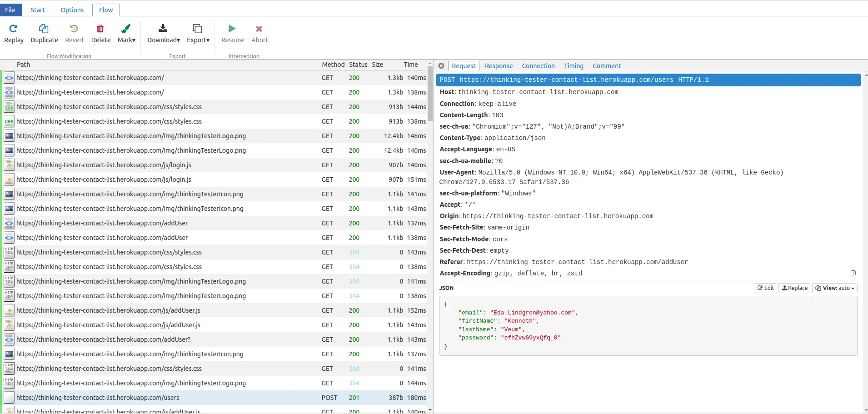Open the Mark dropdown

[x=126, y=34]
